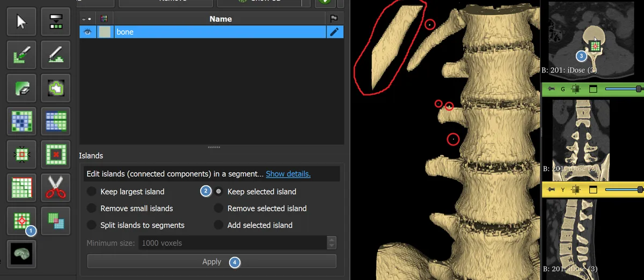
Task: Select Keep largest island option
Action: point(126,192)
